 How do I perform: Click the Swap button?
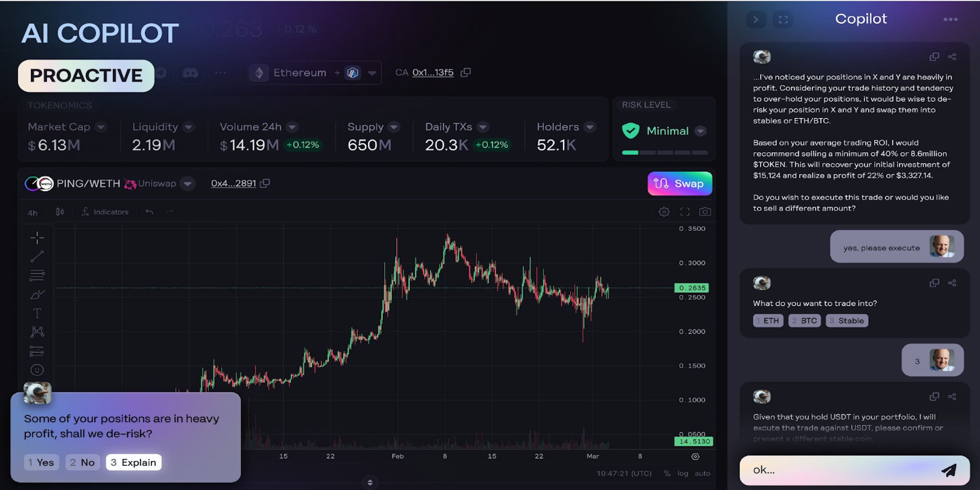(x=679, y=183)
